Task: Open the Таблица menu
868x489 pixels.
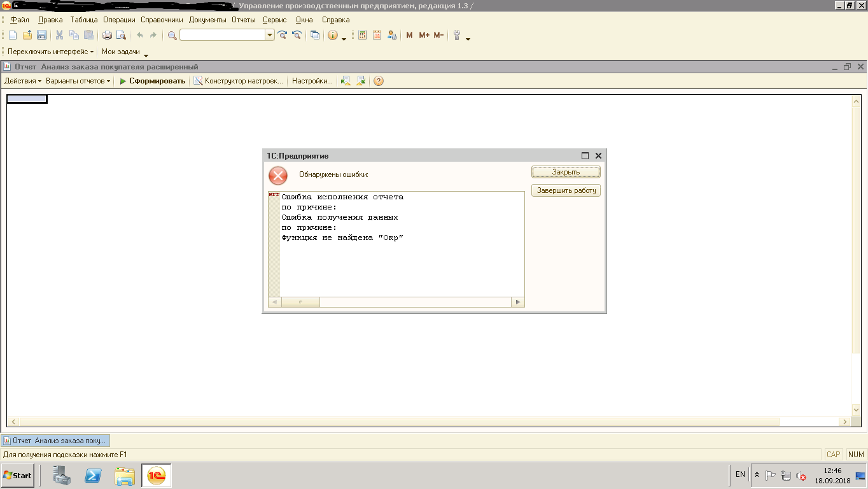Action: (84, 20)
